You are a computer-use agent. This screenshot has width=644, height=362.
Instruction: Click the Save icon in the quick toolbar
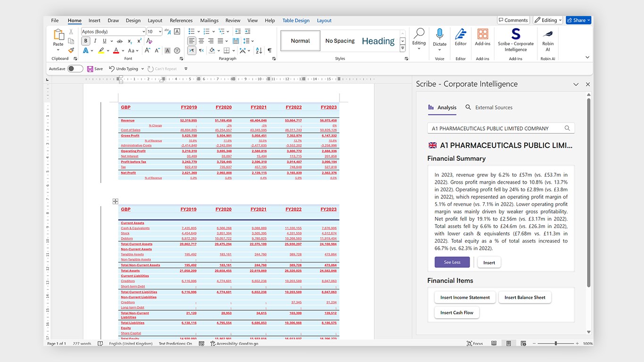90,69
